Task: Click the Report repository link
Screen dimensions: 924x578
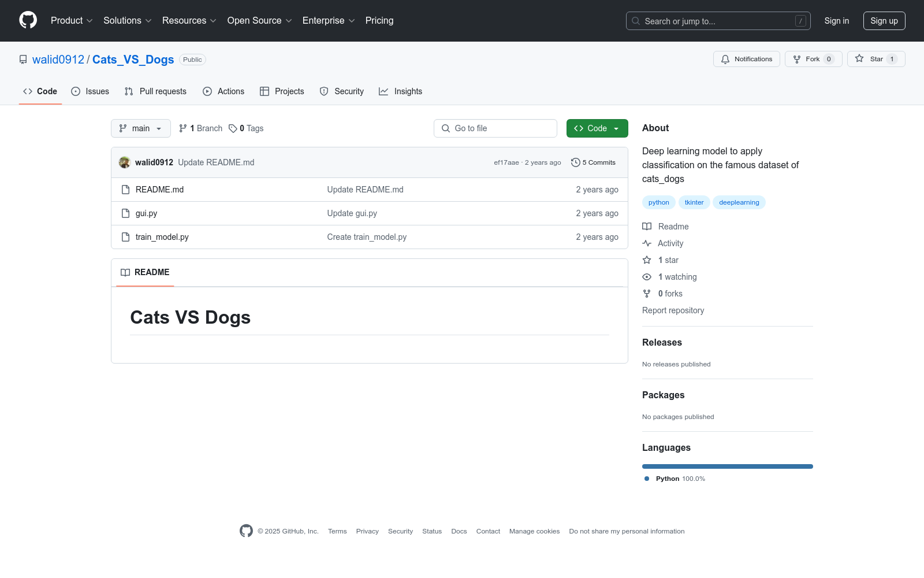Action: (673, 310)
